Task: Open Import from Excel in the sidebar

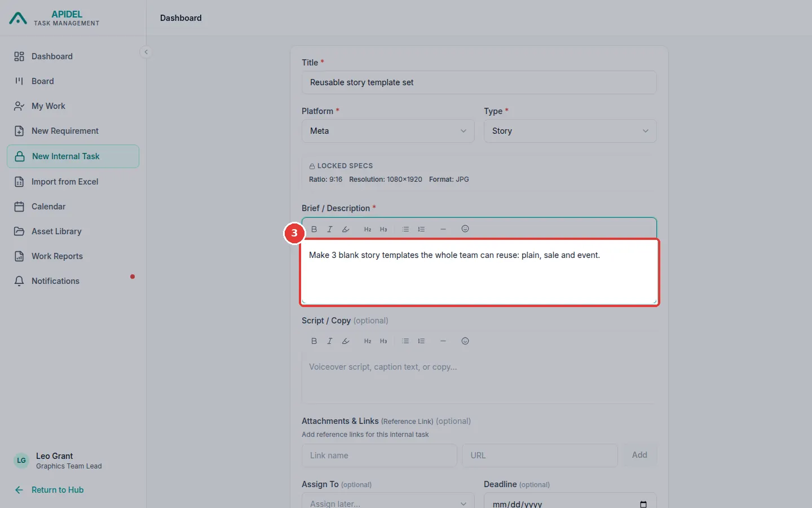Action: coord(73,182)
